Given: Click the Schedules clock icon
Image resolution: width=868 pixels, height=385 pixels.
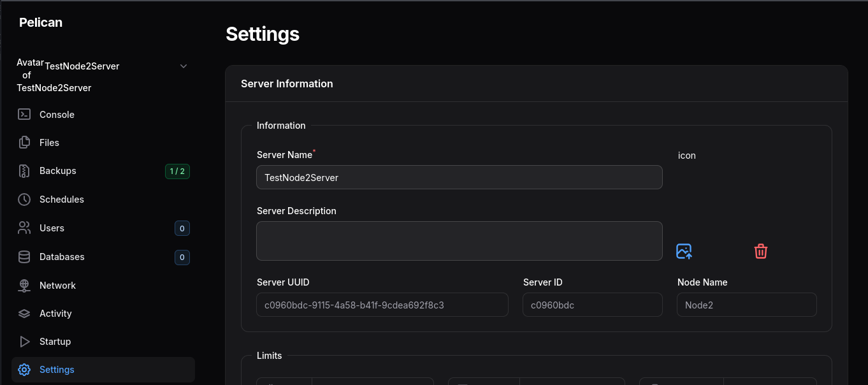Looking at the screenshot, I should [24, 200].
